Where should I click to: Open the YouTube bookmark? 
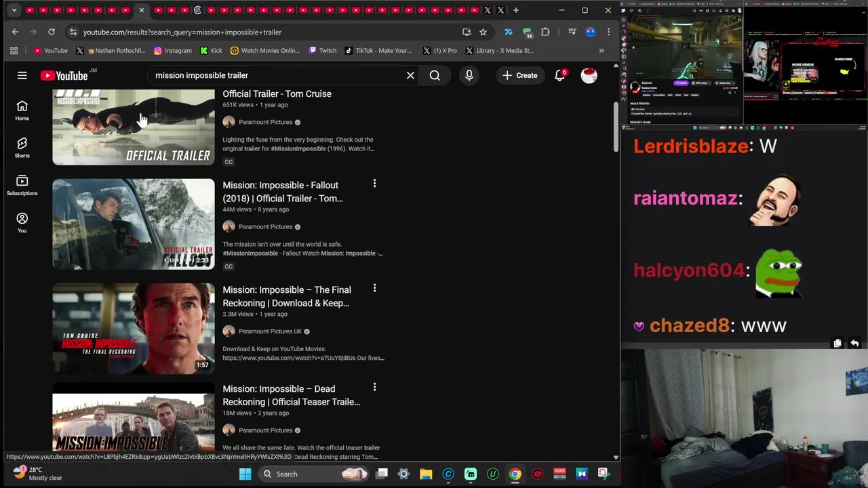pyautogui.click(x=51, y=50)
